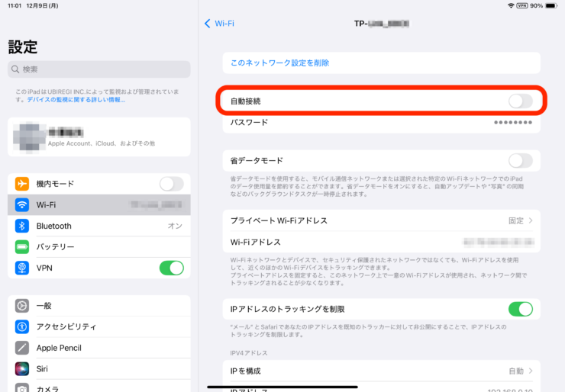
Task: Toggle the 機内モード switch
Action: (x=172, y=184)
